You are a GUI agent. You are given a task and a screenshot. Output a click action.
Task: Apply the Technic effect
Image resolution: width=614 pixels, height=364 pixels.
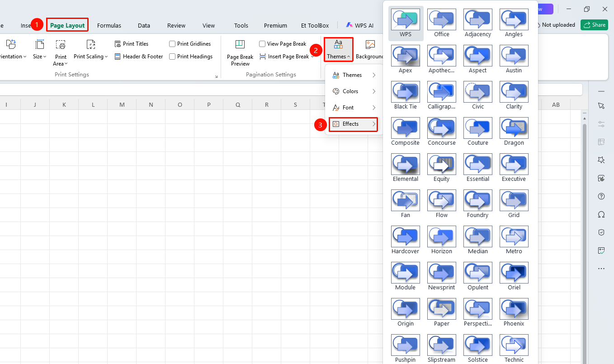tap(514, 349)
